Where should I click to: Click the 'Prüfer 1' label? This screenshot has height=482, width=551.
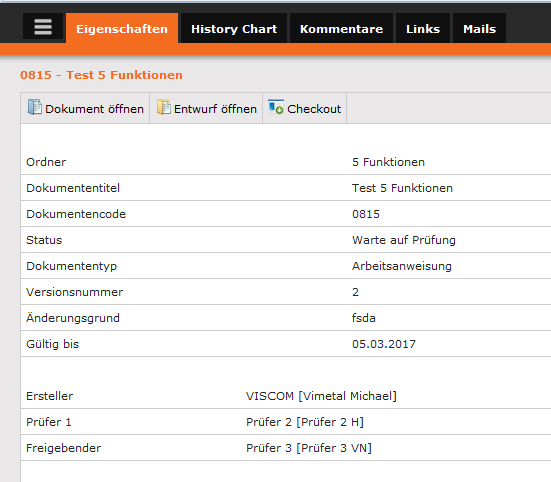pos(48,422)
